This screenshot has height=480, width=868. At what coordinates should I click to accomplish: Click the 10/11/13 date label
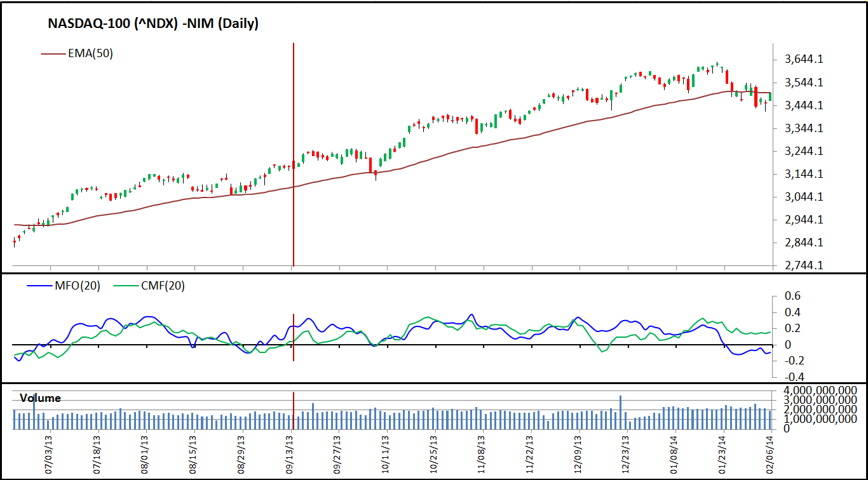click(x=386, y=454)
